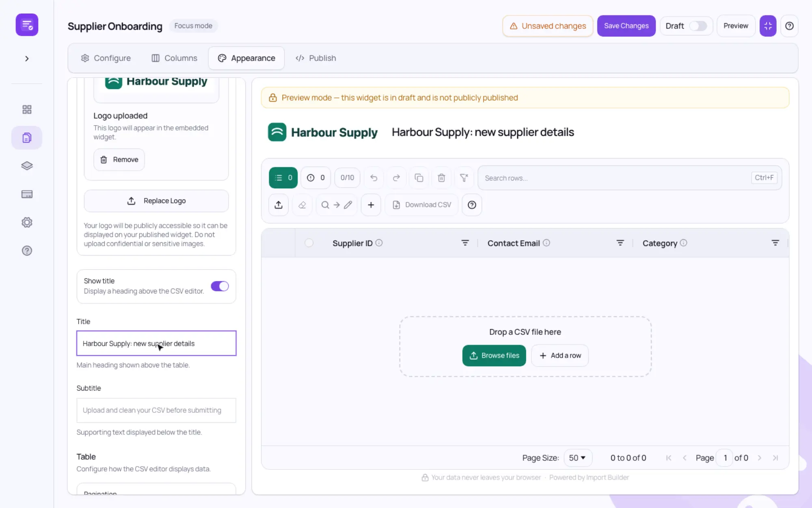812x508 pixels.
Task: Open the billing card icon in sidebar
Action: coord(27,194)
